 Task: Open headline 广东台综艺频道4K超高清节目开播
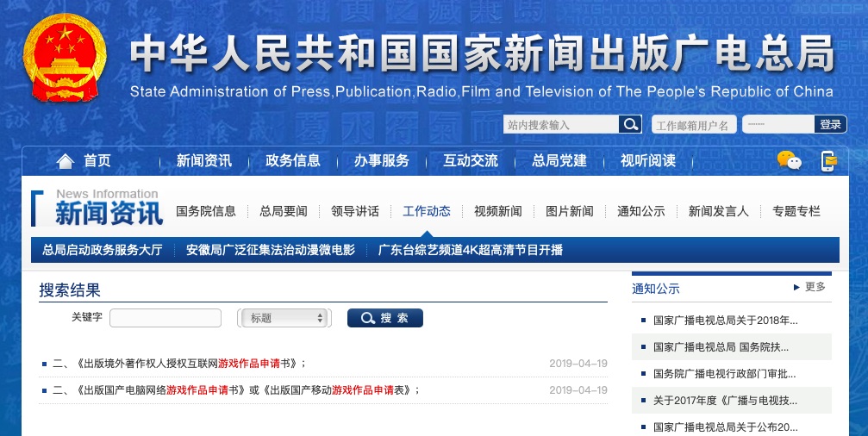(x=470, y=250)
